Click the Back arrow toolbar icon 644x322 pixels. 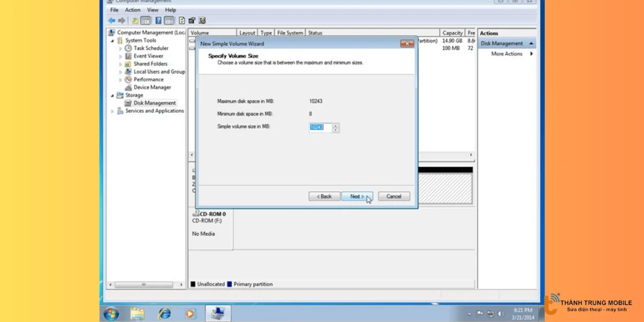112,20
